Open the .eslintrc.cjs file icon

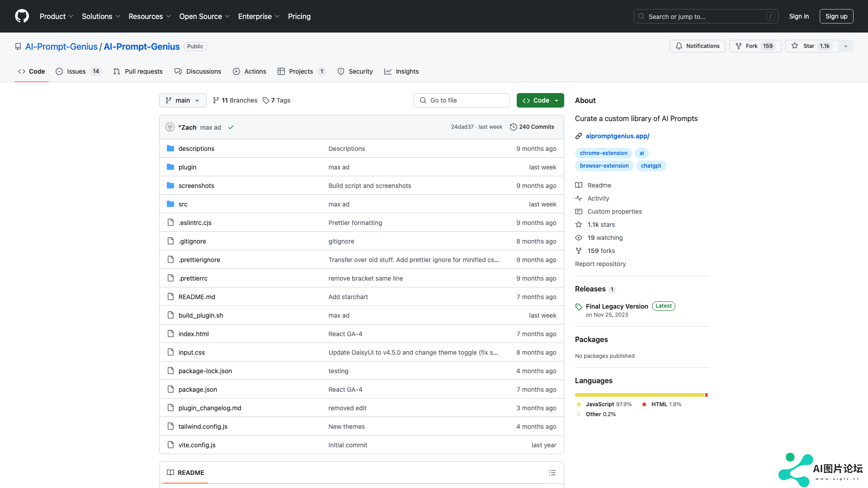click(x=170, y=223)
